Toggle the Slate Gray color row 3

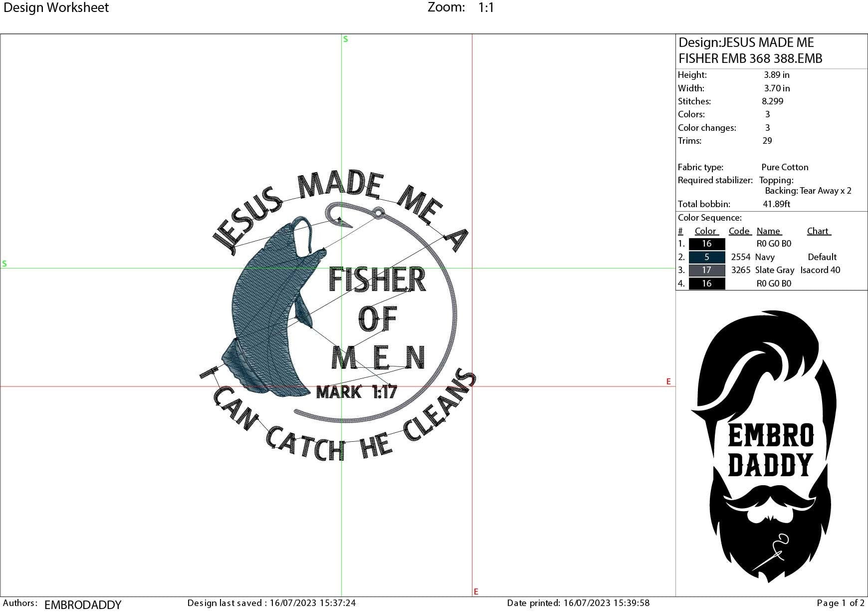click(706, 270)
